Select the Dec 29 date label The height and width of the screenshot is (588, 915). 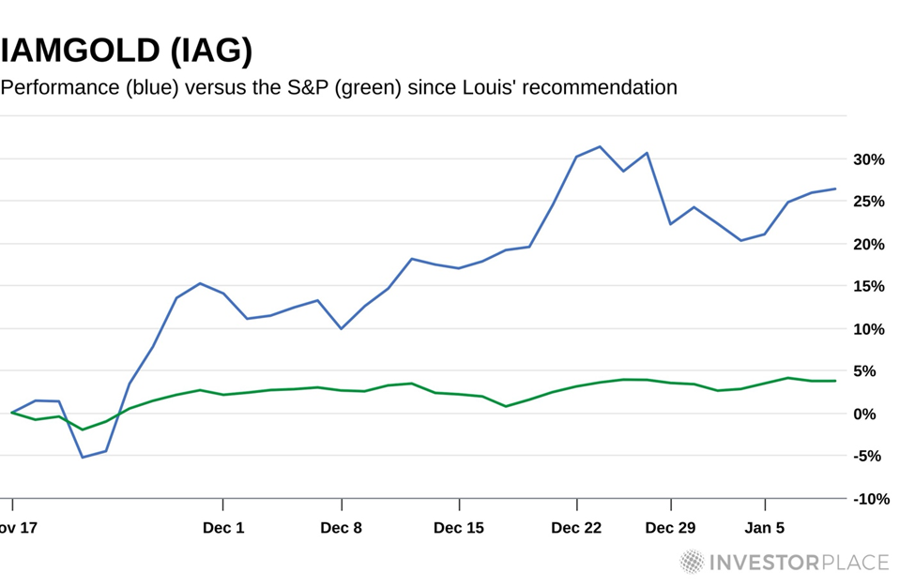coord(670,528)
